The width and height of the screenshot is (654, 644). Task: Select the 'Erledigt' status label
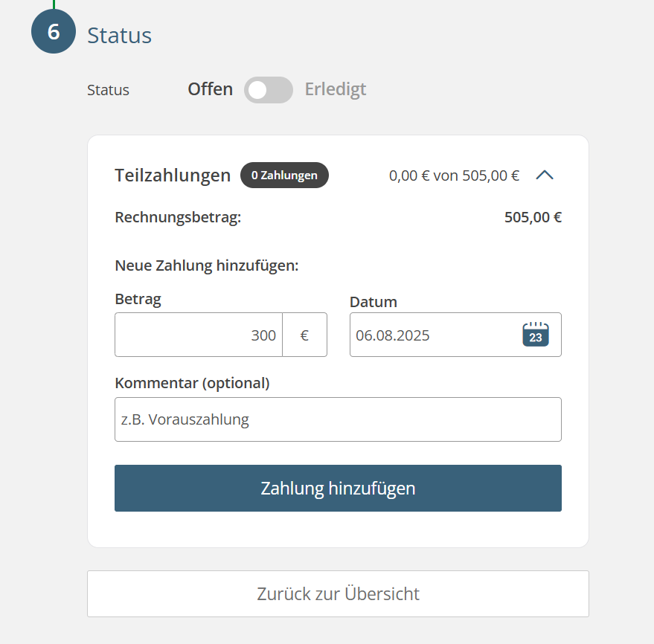pos(336,90)
